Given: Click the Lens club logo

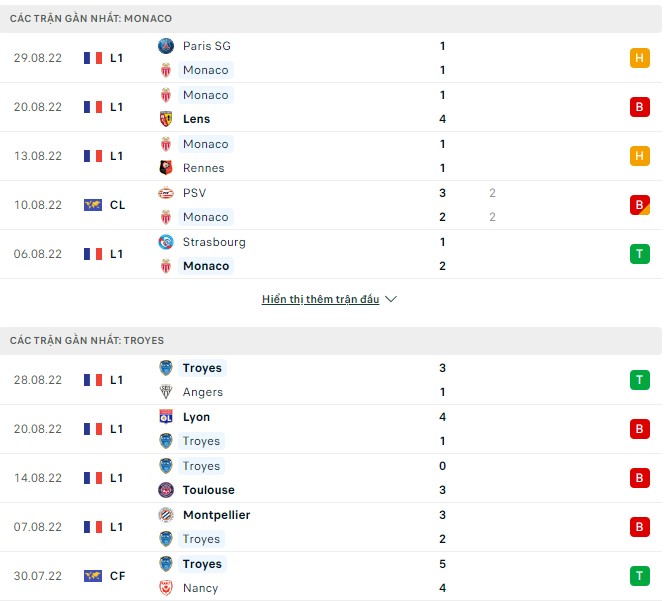Looking at the screenshot, I should [166, 119].
